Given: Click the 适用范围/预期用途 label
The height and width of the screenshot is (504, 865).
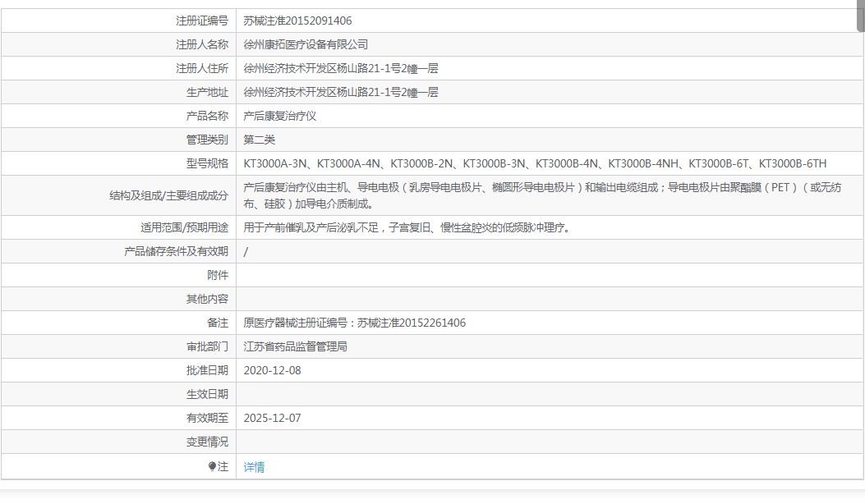Looking at the screenshot, I should click(184, 227).
